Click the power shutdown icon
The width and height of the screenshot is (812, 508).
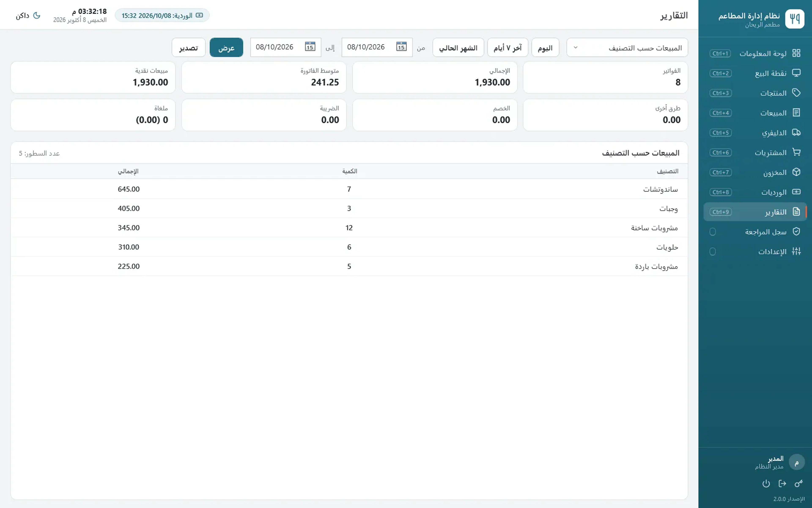tap(766, 483)
